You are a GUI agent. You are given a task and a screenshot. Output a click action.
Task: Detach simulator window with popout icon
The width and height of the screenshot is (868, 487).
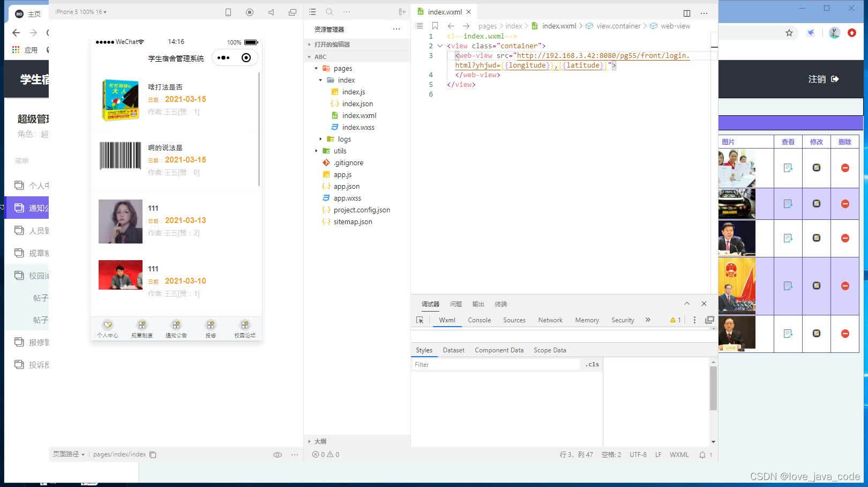click(x=293, y=12)
